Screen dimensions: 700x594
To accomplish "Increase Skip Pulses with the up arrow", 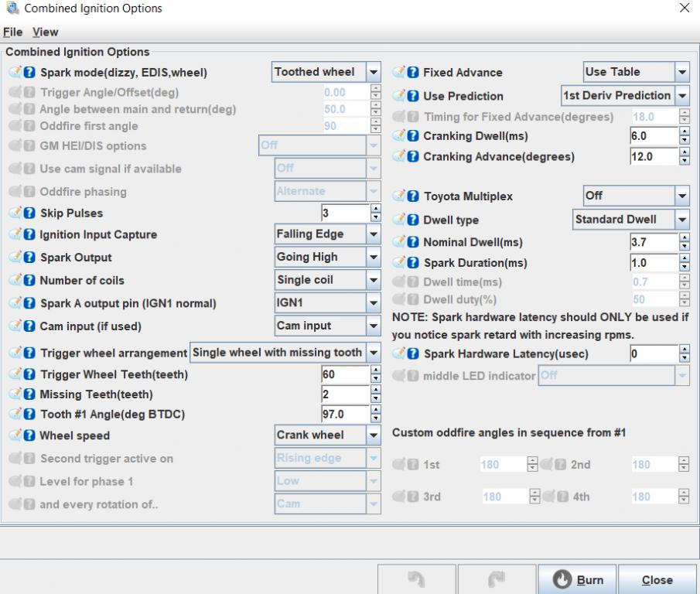I will [x=376, y=209].
